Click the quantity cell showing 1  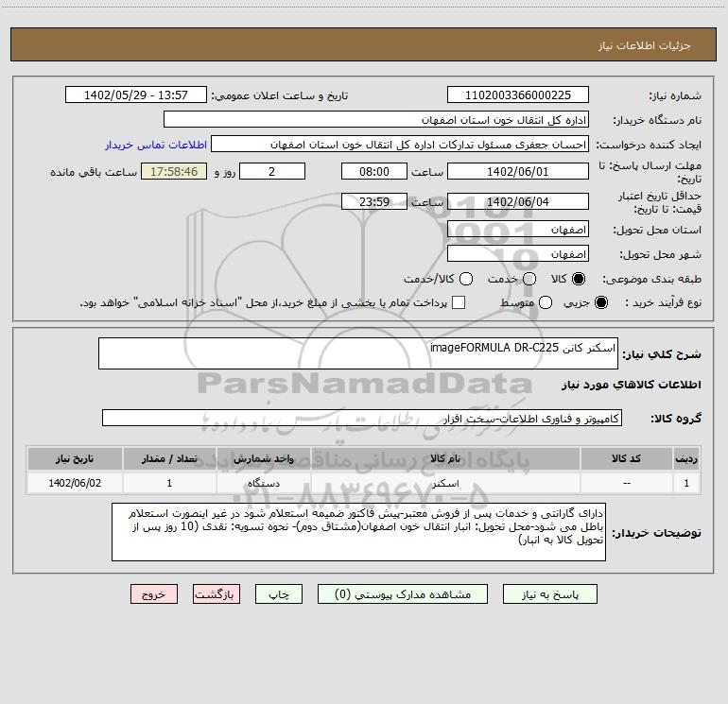click(x=169, y=483)
